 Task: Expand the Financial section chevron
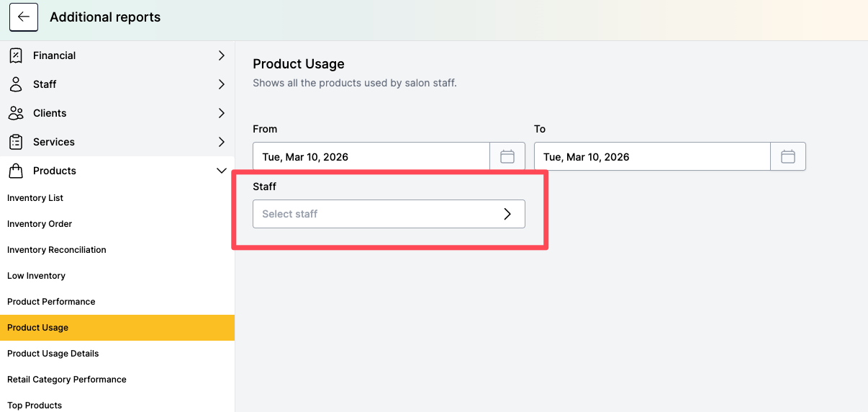[221, 55]
